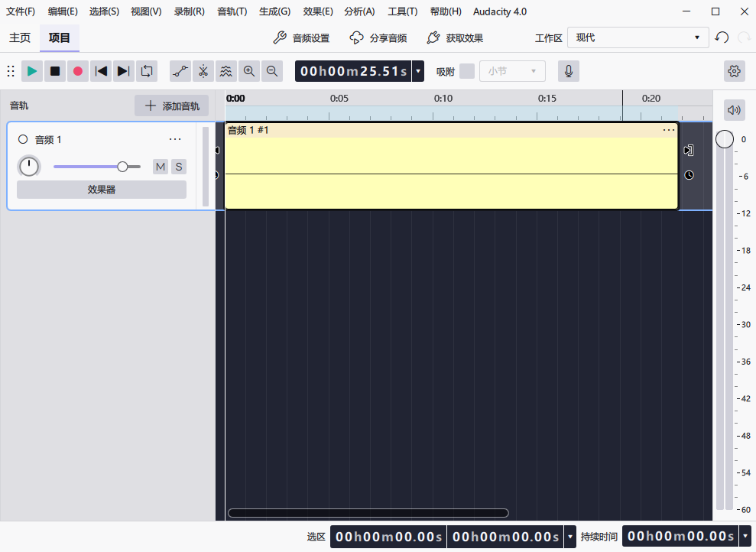Select the split/cut tool icon
Viewport: 756px width, 552px height.
tap(203, 71)
